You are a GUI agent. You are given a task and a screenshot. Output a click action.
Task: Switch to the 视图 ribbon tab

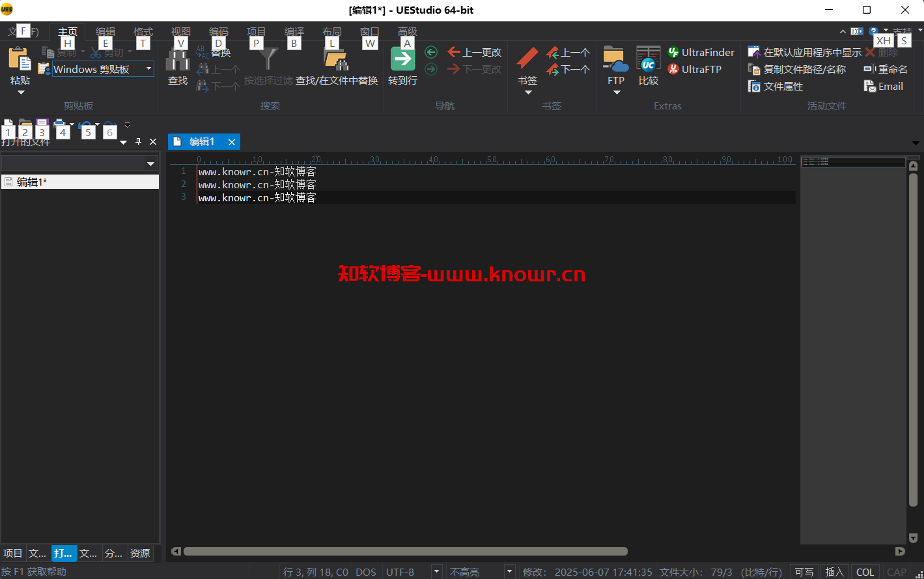(x=181, y=31)
